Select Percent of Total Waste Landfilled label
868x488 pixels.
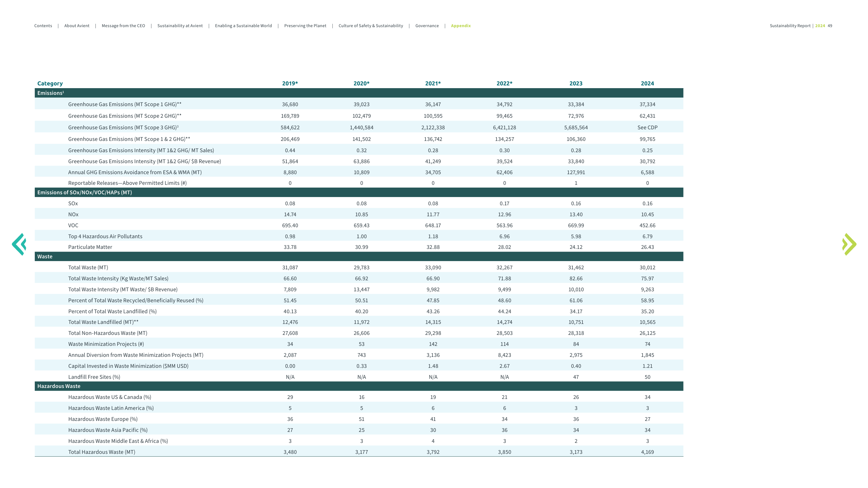(112, 311)
